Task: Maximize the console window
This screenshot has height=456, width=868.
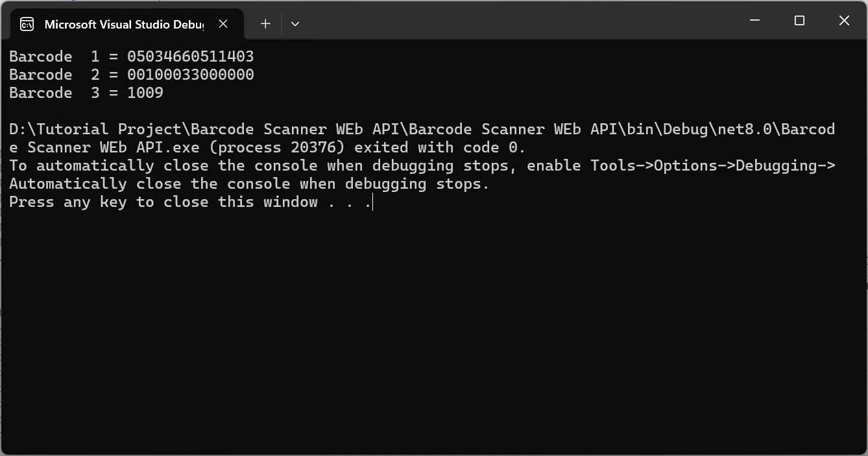Action: click(x=799, y=21)
